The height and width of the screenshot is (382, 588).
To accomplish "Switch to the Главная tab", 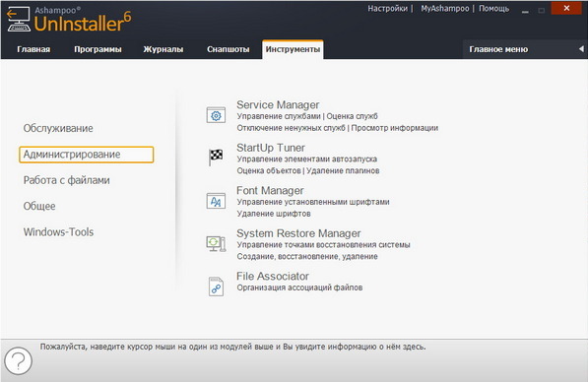I will click(x=33, y=49).
